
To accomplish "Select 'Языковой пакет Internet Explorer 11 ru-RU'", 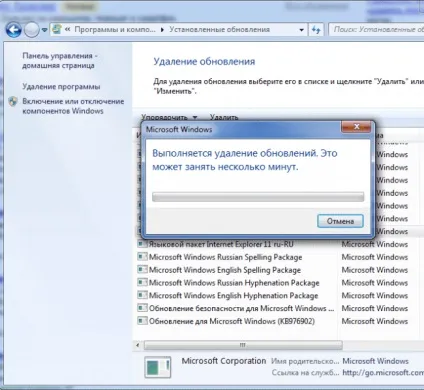I will [x=221, y=244].
